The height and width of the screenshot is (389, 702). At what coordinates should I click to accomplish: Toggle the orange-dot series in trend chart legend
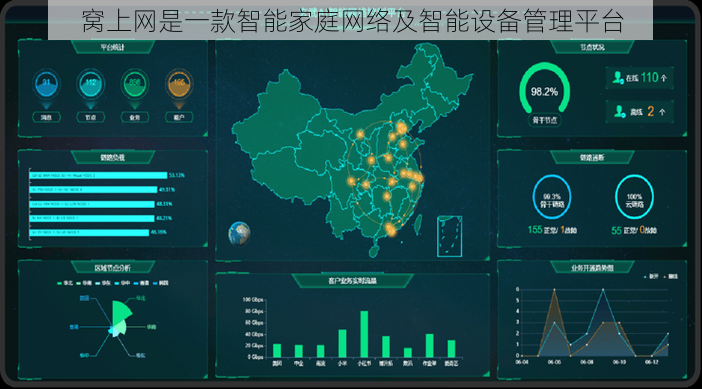pos(670,276)
